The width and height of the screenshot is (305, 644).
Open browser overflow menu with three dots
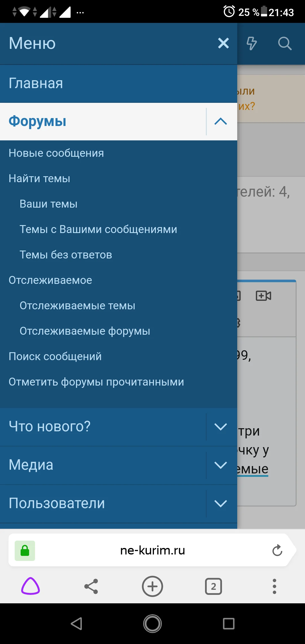tap(274, 587)
